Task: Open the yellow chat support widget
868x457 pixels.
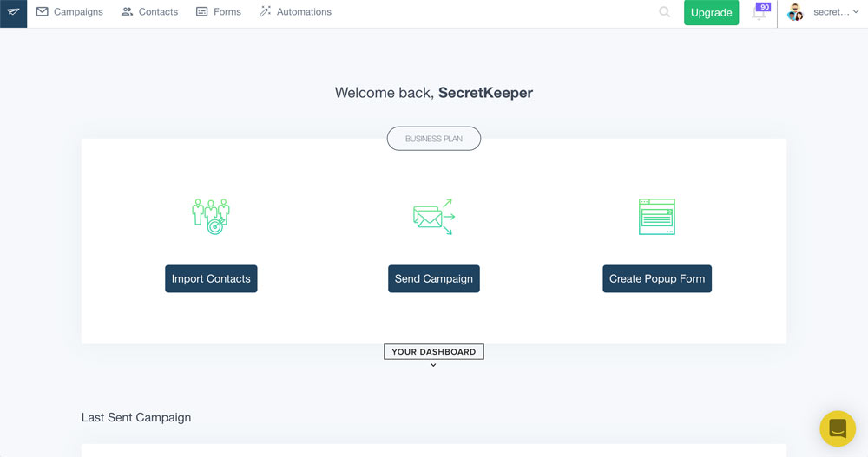Action: point(838,428)
